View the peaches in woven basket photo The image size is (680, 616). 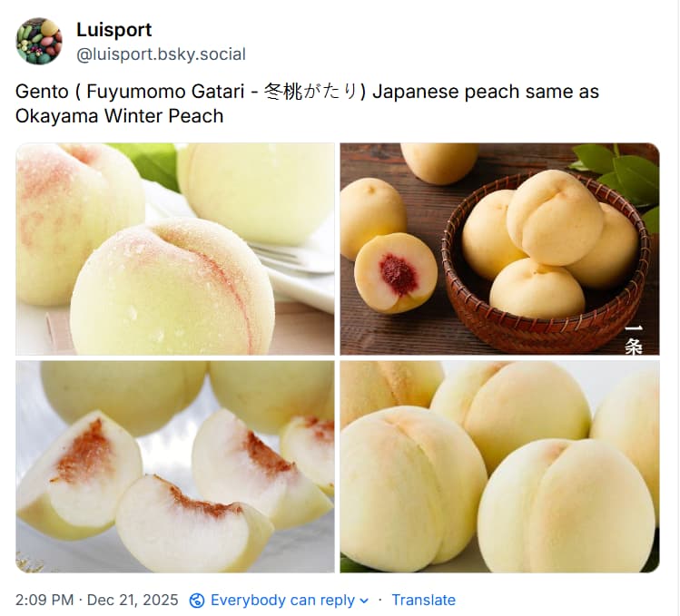tap(499, 249)
